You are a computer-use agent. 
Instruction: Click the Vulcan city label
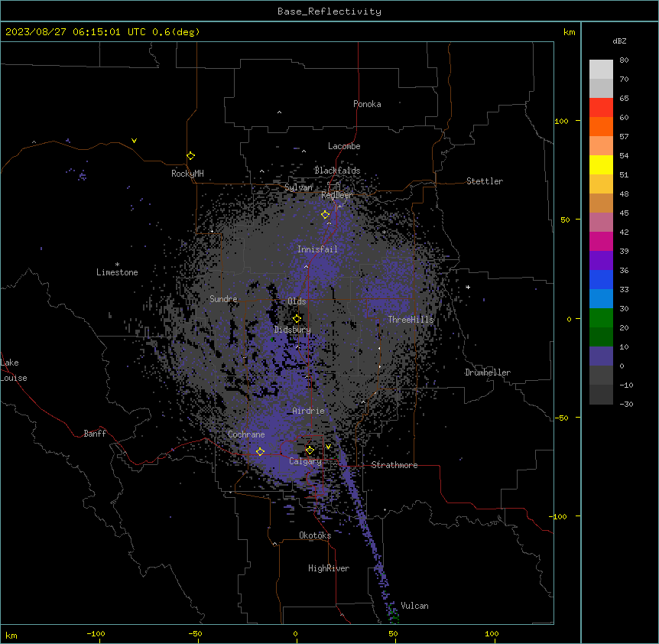point(415,606)
